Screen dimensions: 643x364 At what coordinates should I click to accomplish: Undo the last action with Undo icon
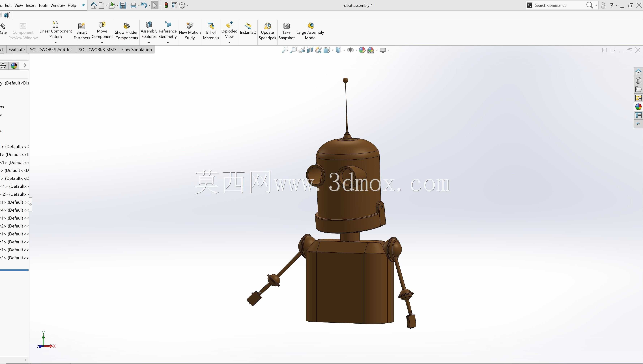(144, 5)
